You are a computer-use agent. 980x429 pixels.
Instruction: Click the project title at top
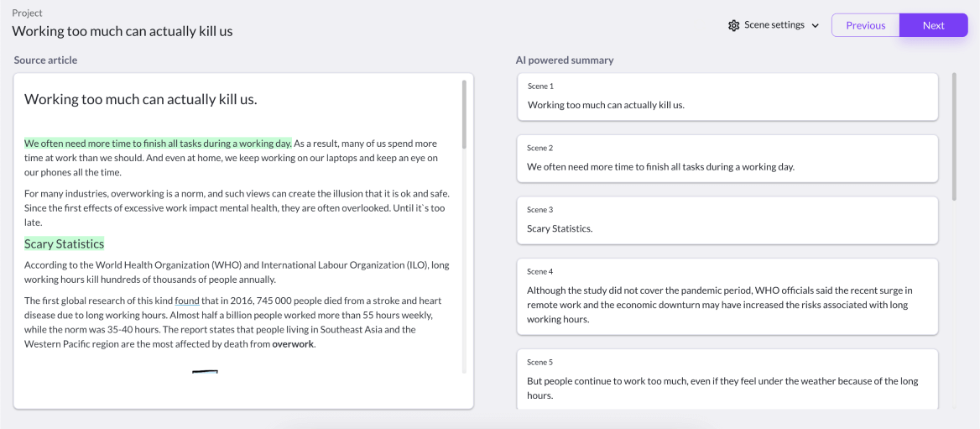click(122, 31)
